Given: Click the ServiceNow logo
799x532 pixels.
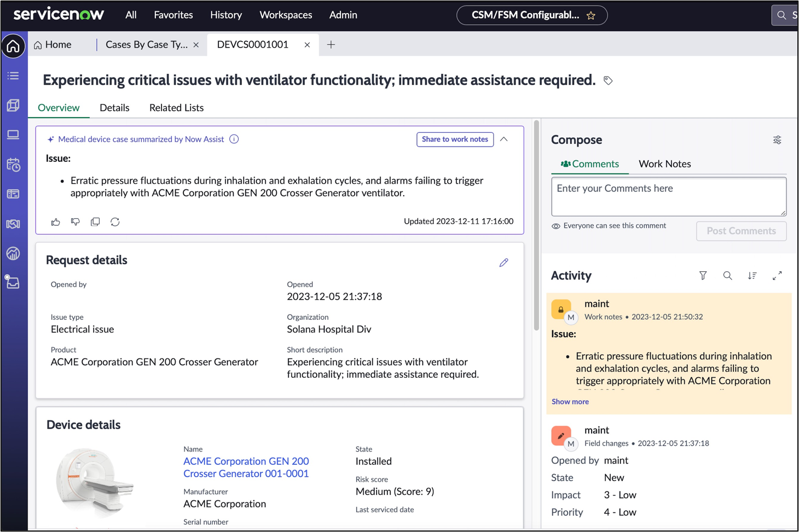Looking at the screenshot, I should tap(59, 15).
